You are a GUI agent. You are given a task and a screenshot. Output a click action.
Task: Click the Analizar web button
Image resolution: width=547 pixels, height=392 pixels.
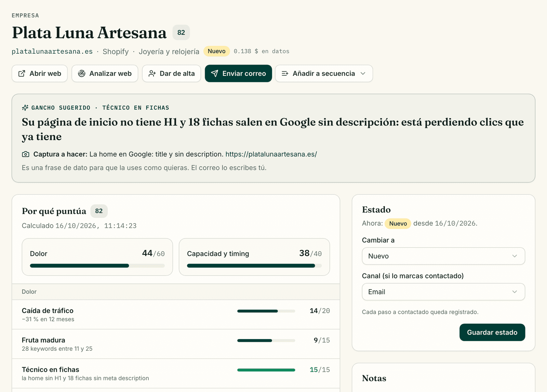(105, 73)
